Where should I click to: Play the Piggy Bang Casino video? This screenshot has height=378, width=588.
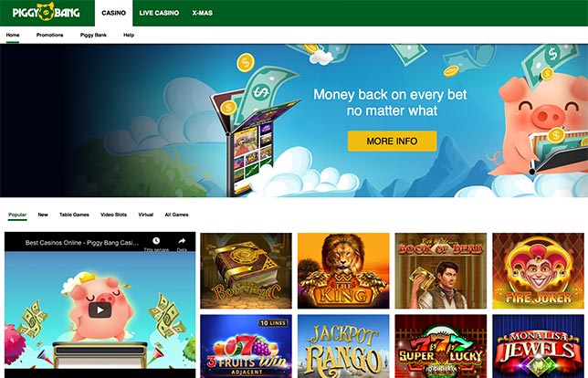(100, 310)
